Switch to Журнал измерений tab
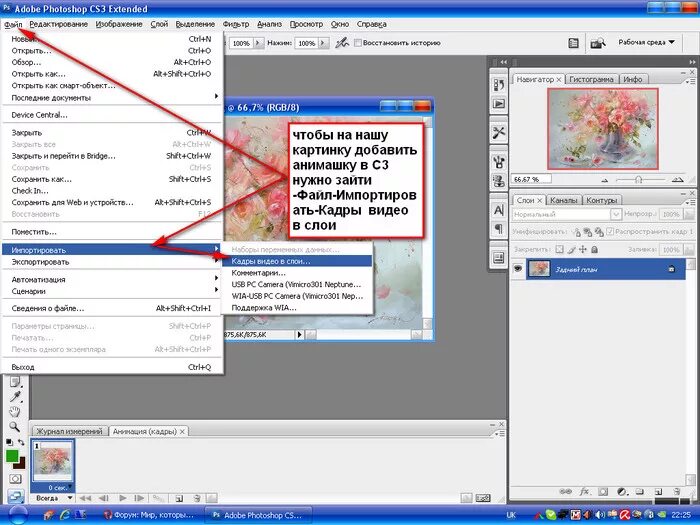 [69, 431]
